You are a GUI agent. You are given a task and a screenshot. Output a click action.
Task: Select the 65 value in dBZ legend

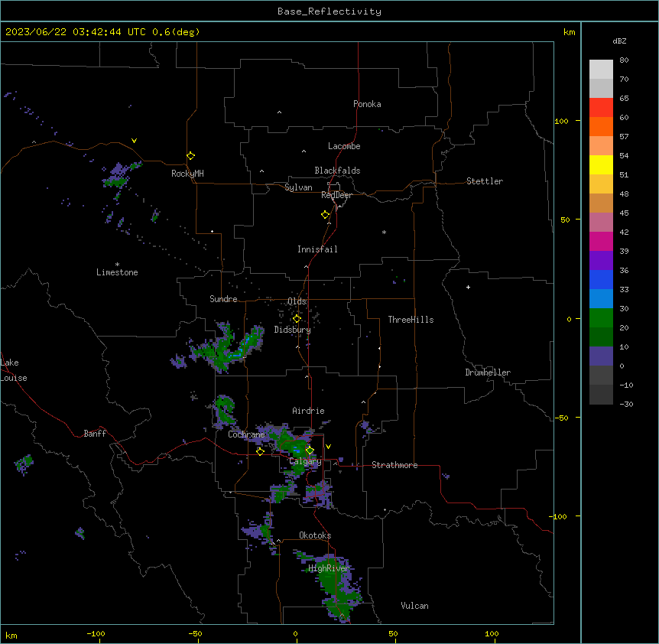tap(624, 99)
